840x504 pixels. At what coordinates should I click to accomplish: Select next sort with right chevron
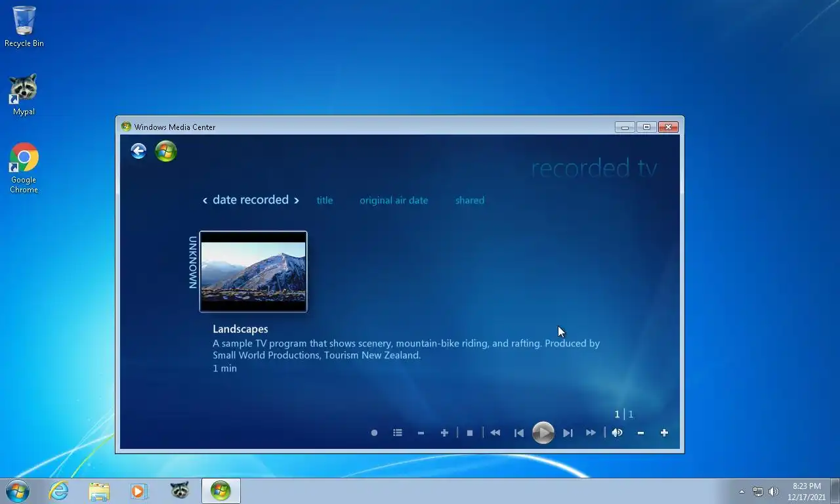[297, 201]
